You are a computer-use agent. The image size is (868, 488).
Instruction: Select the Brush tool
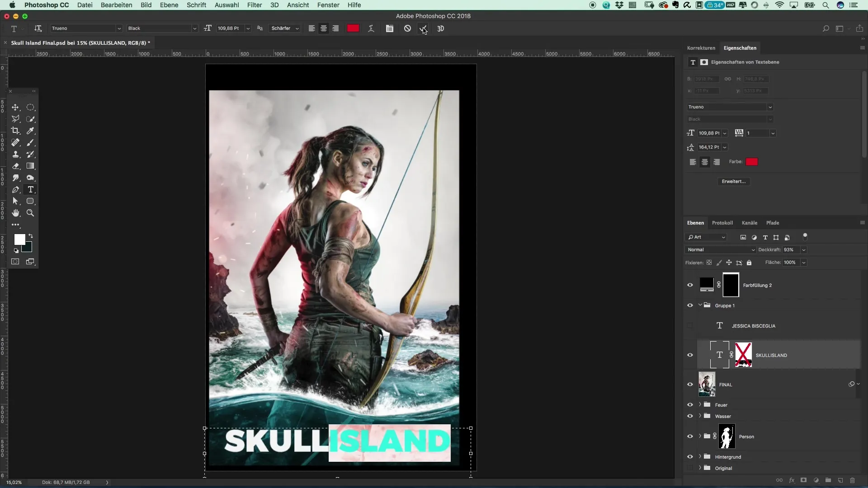pyautogui.click(x=30, y=142)
